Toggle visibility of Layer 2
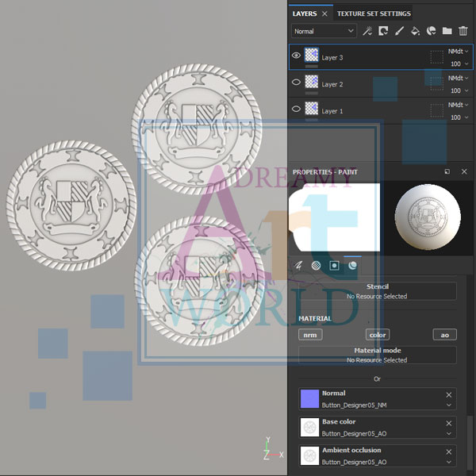The width and height of the screenshot is (476, 476). coord(297,83)
